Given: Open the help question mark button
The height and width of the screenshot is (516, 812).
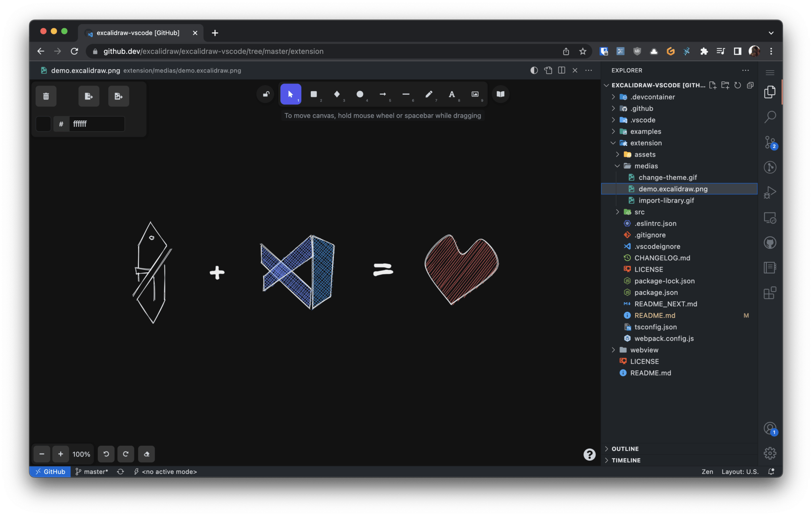Looking at the screenshot, I should [589, 454].
